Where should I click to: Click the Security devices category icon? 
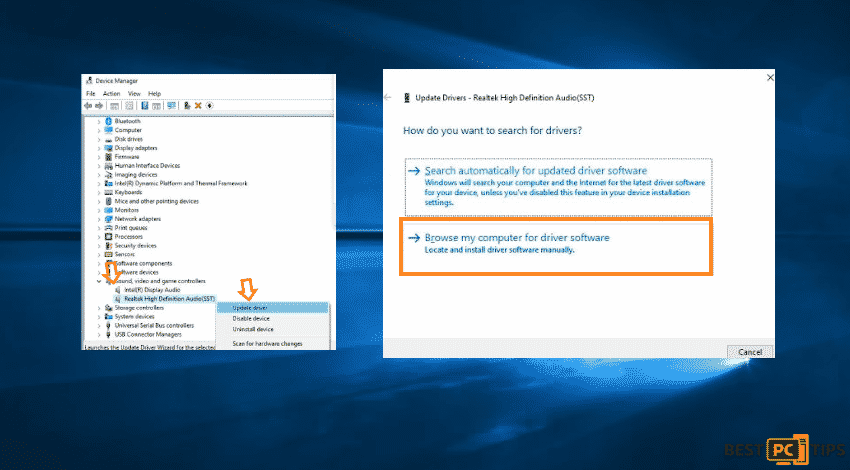pos(108,246)
